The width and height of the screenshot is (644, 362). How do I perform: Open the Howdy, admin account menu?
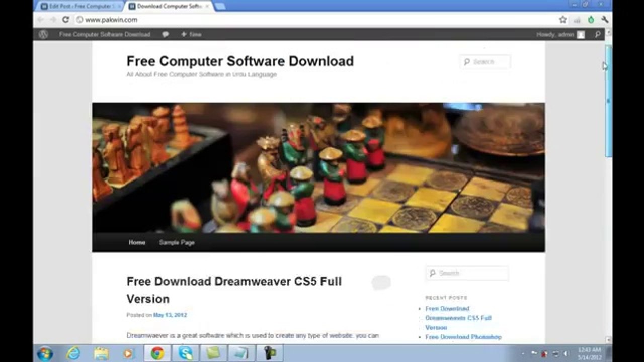tap(560, 34)
